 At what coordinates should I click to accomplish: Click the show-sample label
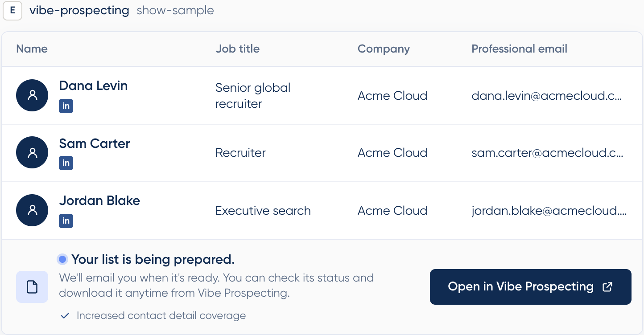pyautogui.click(x=175, y=11)
